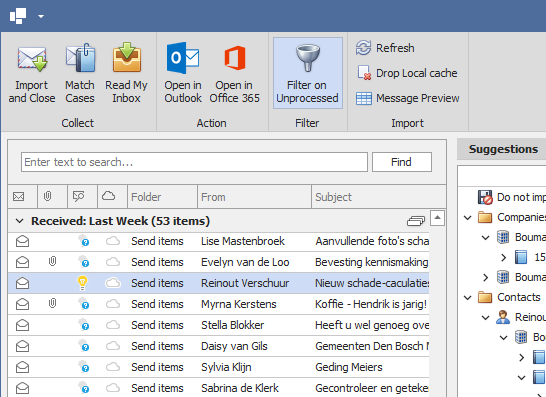Viewport: 546px width, 397px height.
Task: Open subject 'Koffie - Hendrik is jarig!'
Action: click(371, 304)
